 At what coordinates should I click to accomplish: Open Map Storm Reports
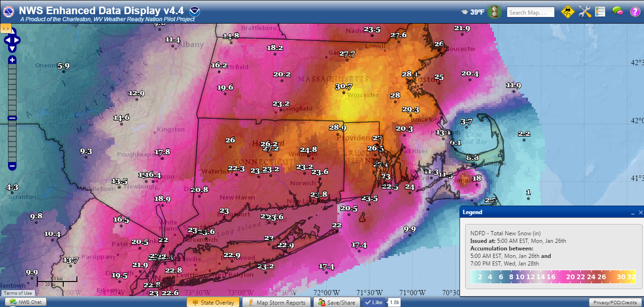[277, 302]
